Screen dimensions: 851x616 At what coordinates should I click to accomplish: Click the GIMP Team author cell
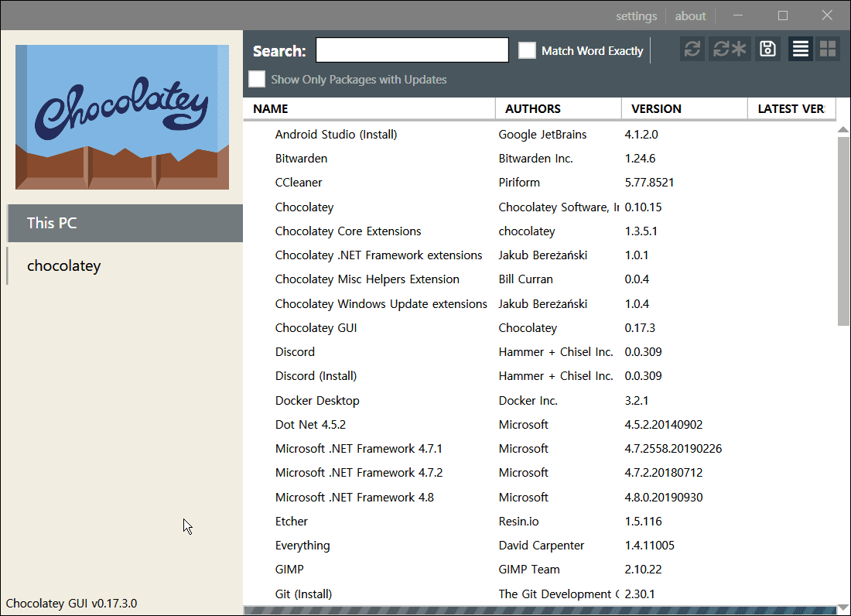(x=529, y=570)
